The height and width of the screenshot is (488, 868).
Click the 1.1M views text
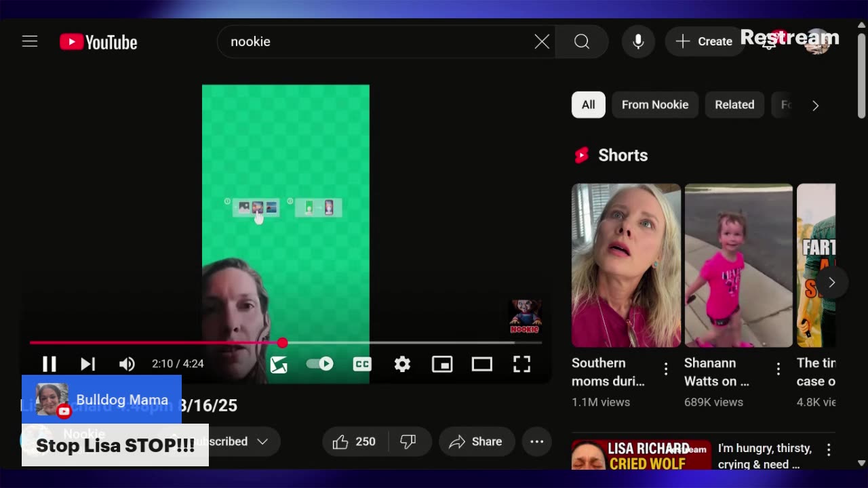coord(601,403)
